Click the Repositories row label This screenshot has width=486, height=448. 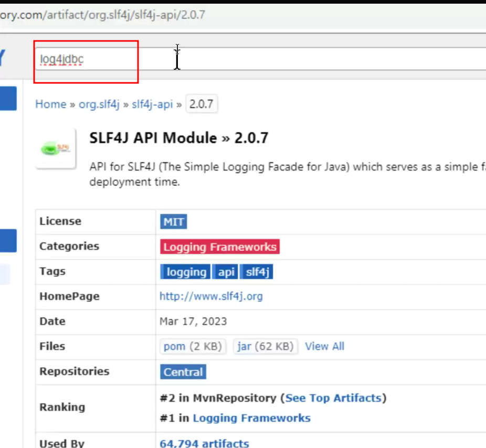[x=75, y=371]
